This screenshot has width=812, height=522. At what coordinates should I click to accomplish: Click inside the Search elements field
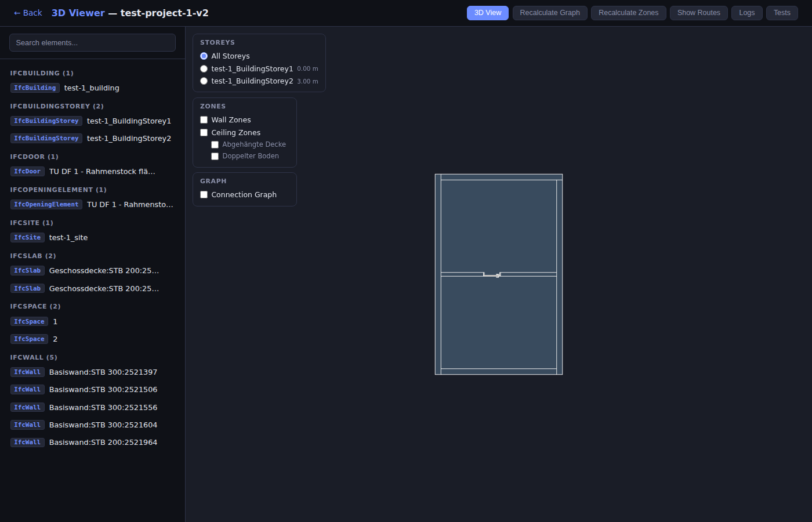coord(92,42)
